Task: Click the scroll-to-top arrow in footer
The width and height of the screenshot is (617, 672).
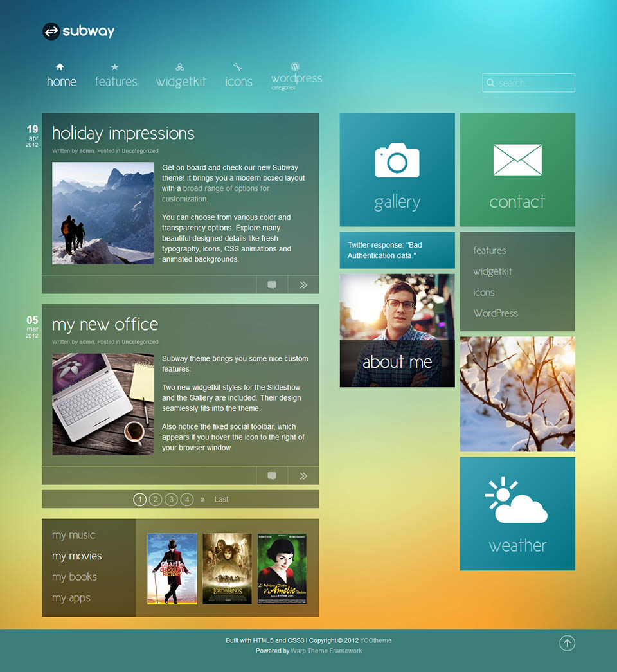Action: click(567, 643)
